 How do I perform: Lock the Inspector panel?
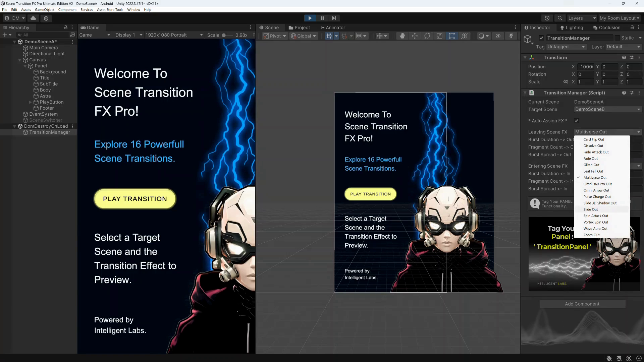[632, 27]
